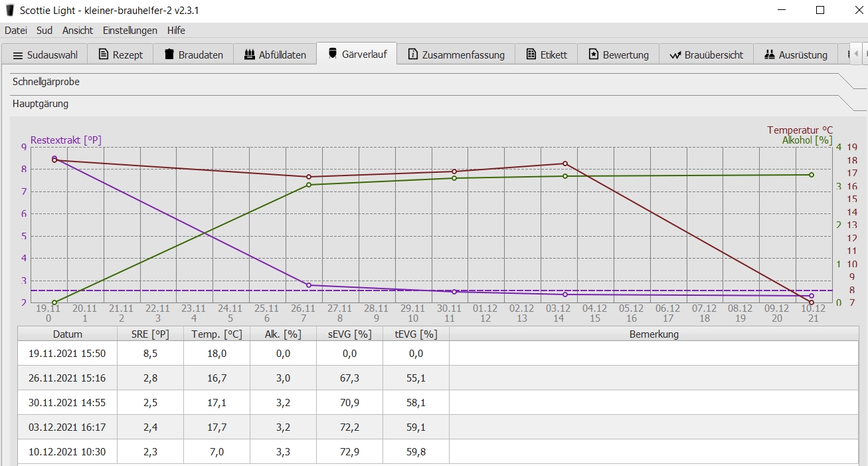Open Brauübersicht via its chart icon

coord(676,55)
